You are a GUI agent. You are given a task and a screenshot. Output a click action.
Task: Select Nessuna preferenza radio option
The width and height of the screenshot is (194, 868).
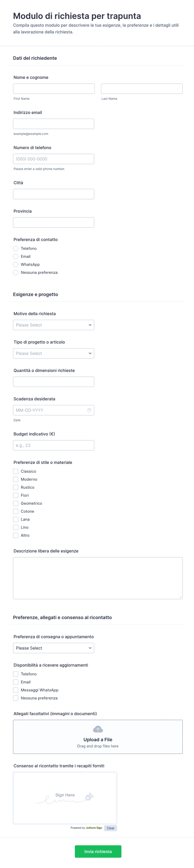point(15,273)
